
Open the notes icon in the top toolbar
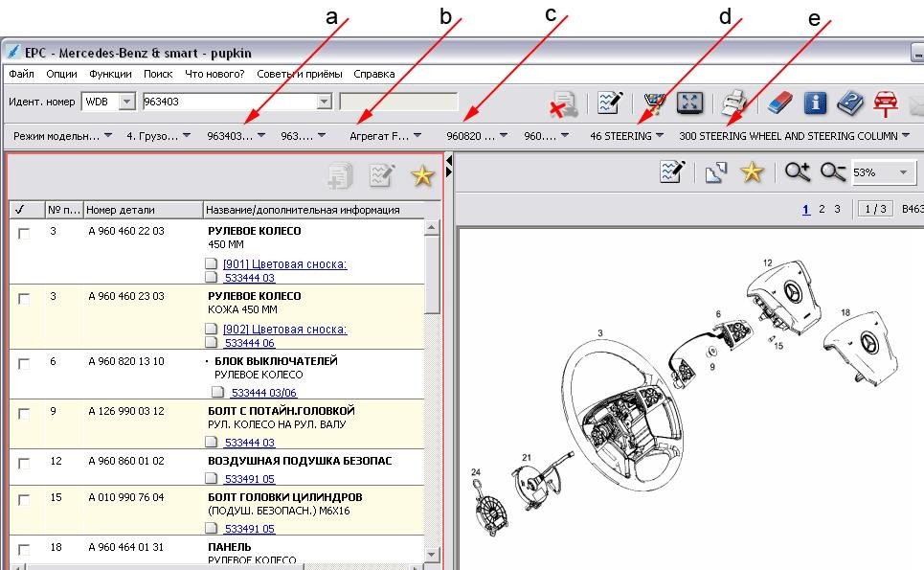point(609,103)
